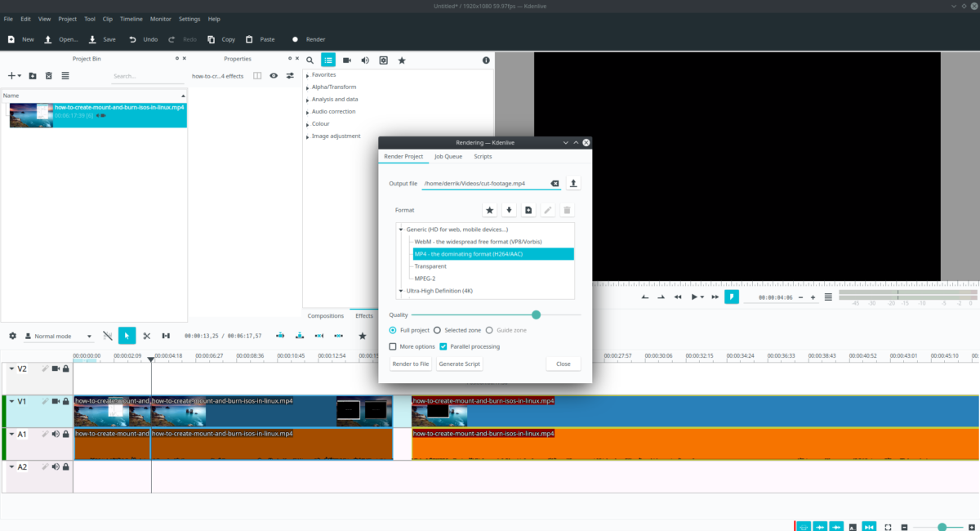Lock the V2 track
The height and width of the screenshot is (531, 980).
click(65, 369)
